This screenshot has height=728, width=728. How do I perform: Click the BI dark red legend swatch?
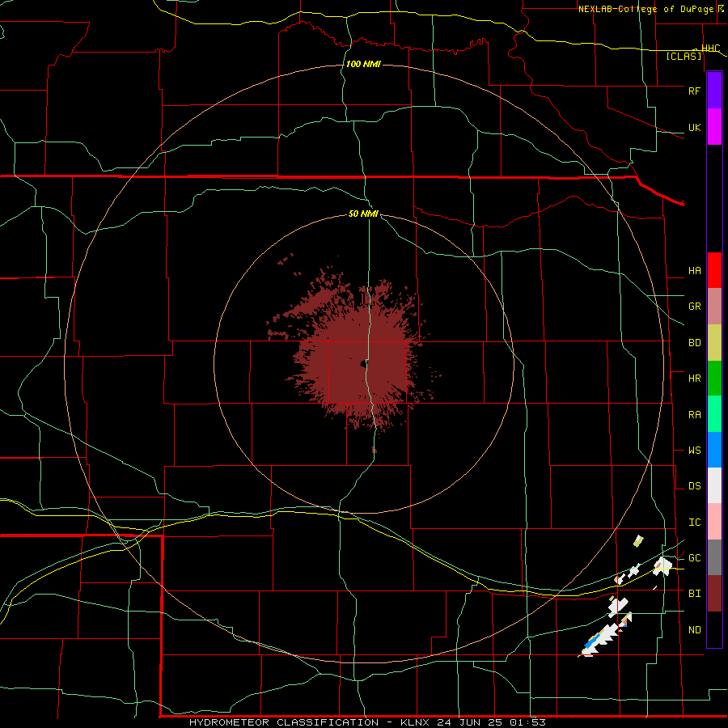pyautogui.click(x=714, y=594)
